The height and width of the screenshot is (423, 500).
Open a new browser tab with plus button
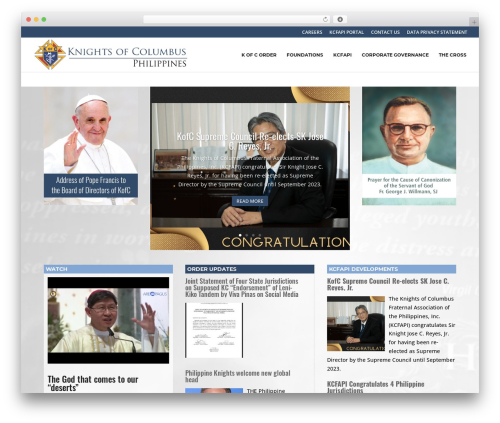(x=474, y=22)
